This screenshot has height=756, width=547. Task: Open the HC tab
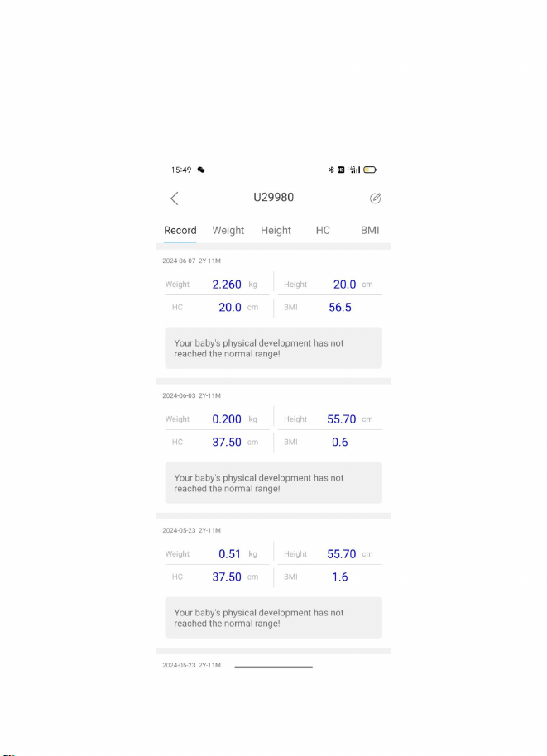click(x=323, y=231)
